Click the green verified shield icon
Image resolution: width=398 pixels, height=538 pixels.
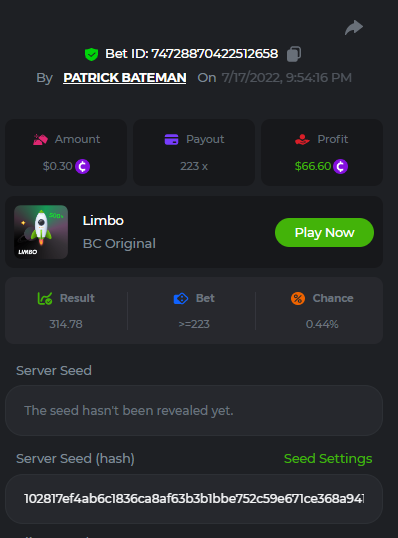pyautogui.click(x=91, y=54)
